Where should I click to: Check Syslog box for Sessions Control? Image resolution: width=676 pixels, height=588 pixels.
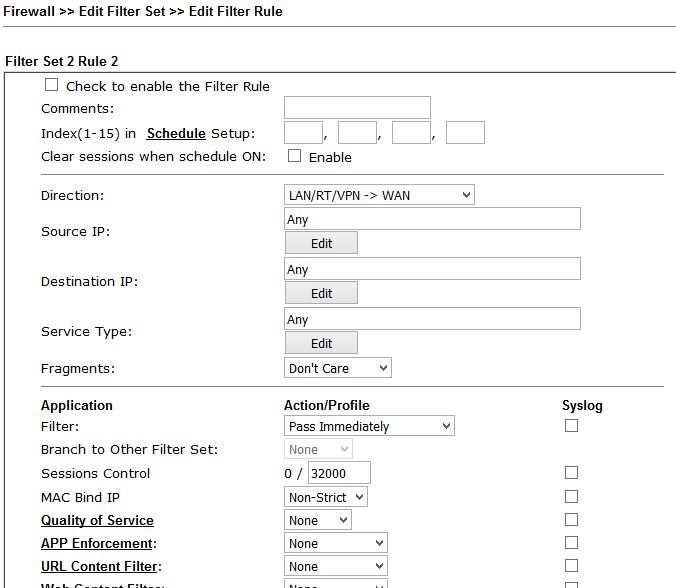[571, 473]
